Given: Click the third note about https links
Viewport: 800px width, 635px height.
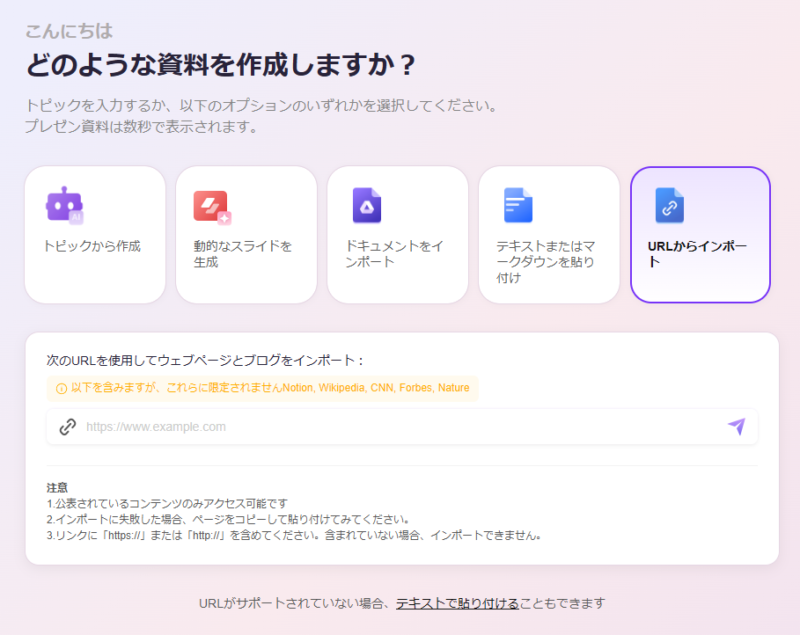Looking at the screenshot, I should [x=294, y=535].
